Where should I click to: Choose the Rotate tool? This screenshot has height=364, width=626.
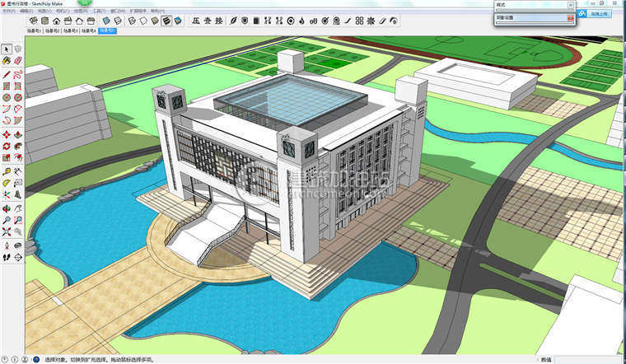point(7,146)
